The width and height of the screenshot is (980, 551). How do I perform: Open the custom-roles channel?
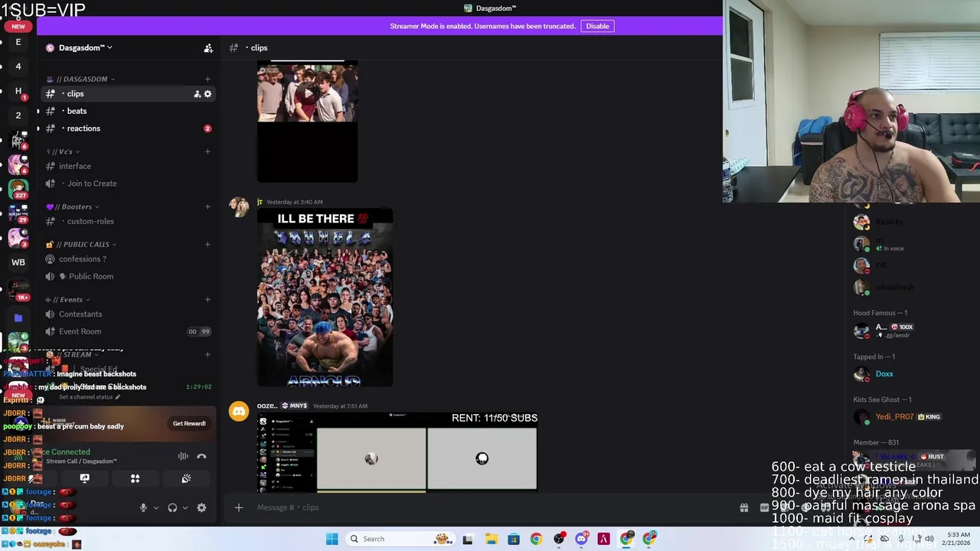127,221
